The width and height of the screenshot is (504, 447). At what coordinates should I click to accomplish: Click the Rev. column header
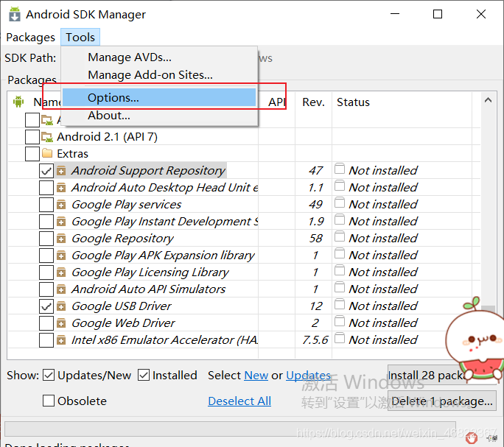[x=313, y=102]
